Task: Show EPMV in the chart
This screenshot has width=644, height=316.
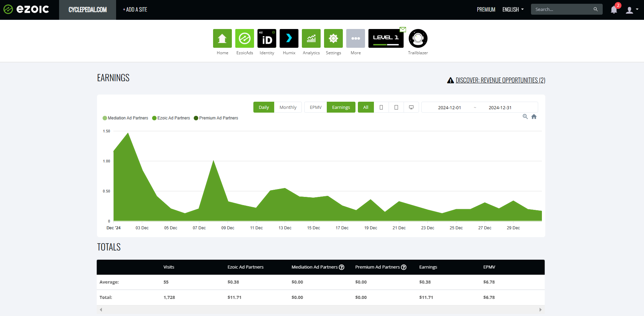Action: (316, 107)
